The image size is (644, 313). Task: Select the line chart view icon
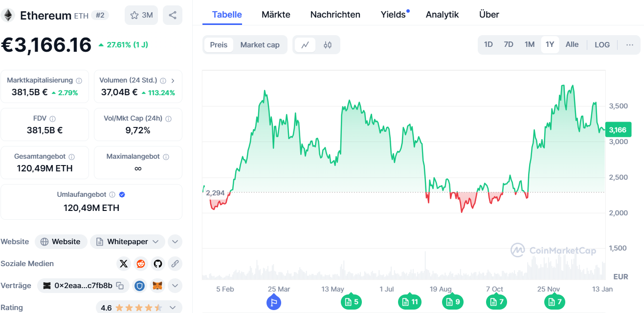305,45
